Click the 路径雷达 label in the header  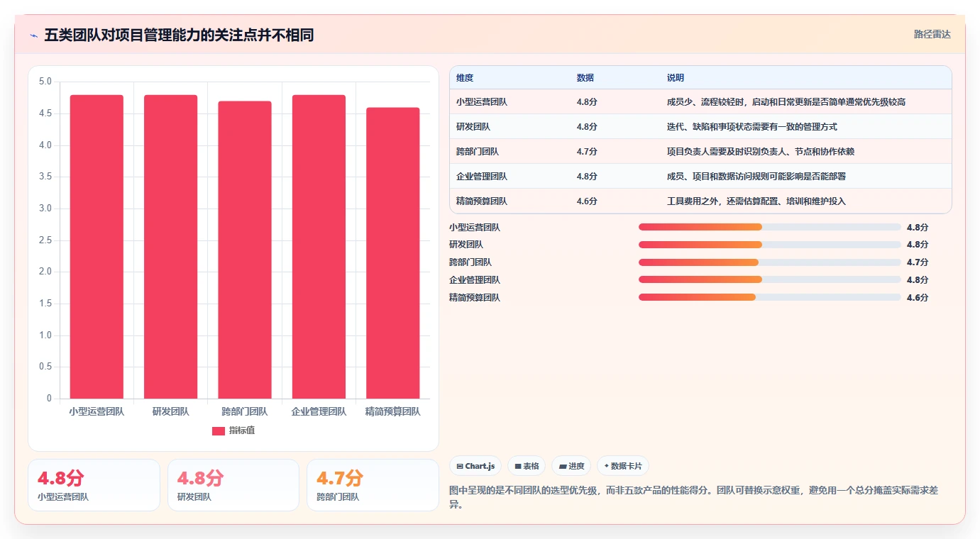tap(932, 34)
